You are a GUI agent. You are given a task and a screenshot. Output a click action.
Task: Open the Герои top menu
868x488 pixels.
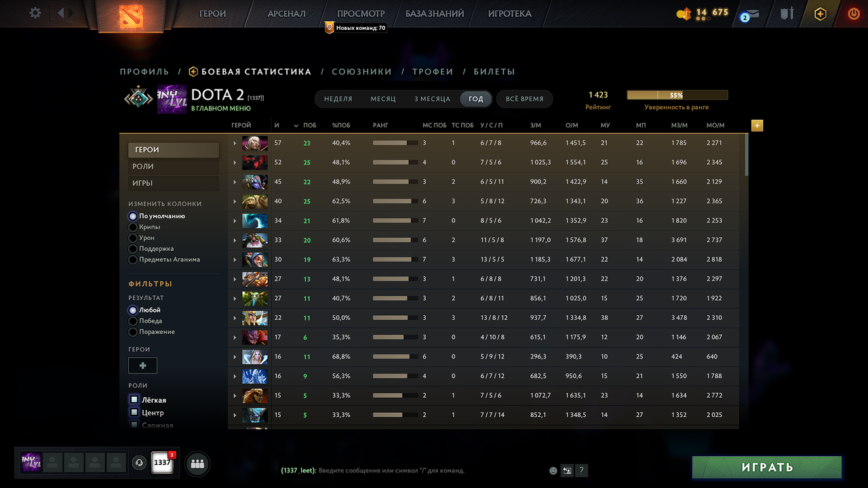pyautogui.click(x=212, y=14)
